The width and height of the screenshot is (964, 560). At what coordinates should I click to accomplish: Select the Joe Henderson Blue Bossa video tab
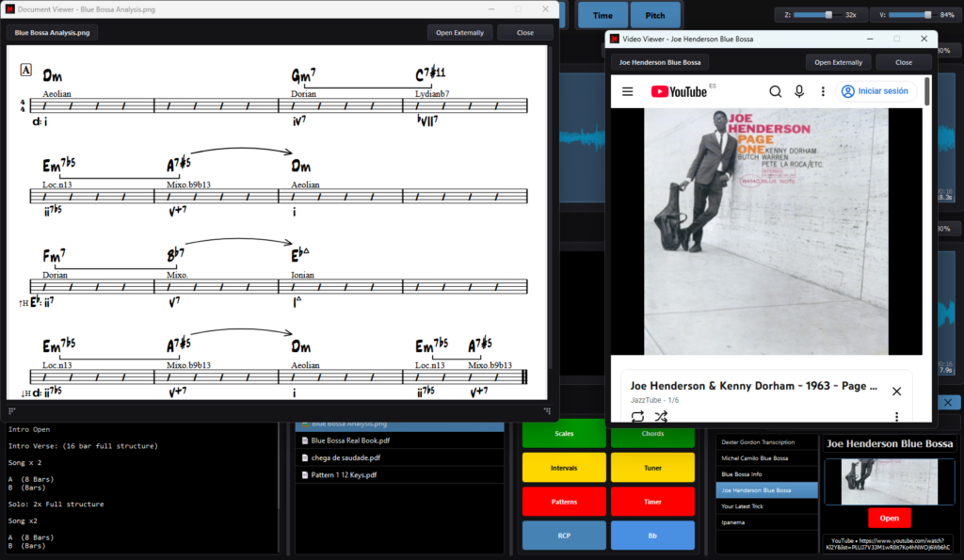660,62
